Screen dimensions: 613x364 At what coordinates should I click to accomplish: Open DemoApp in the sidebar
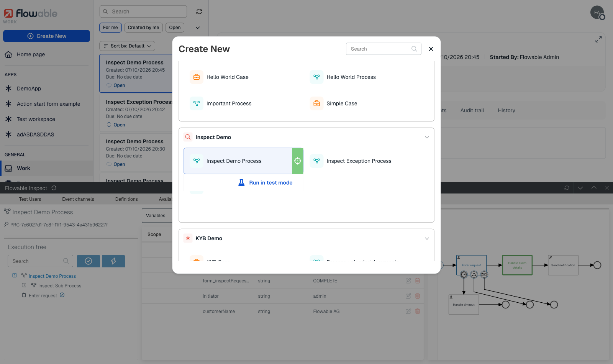(29, 89)
